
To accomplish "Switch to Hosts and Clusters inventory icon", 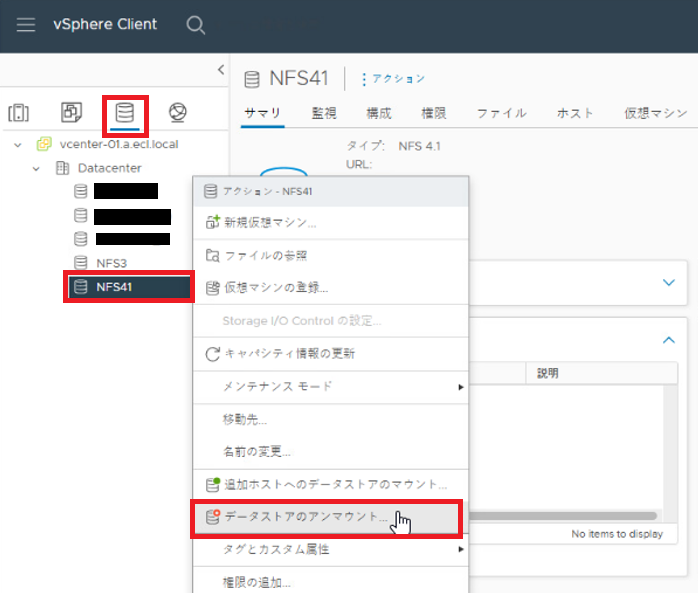I will [19, 112].
